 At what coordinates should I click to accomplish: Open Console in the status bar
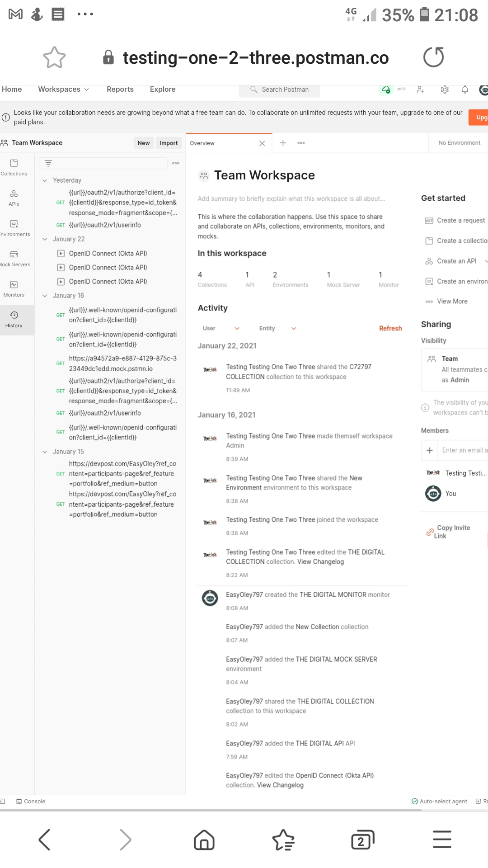(x=31, y=802)
